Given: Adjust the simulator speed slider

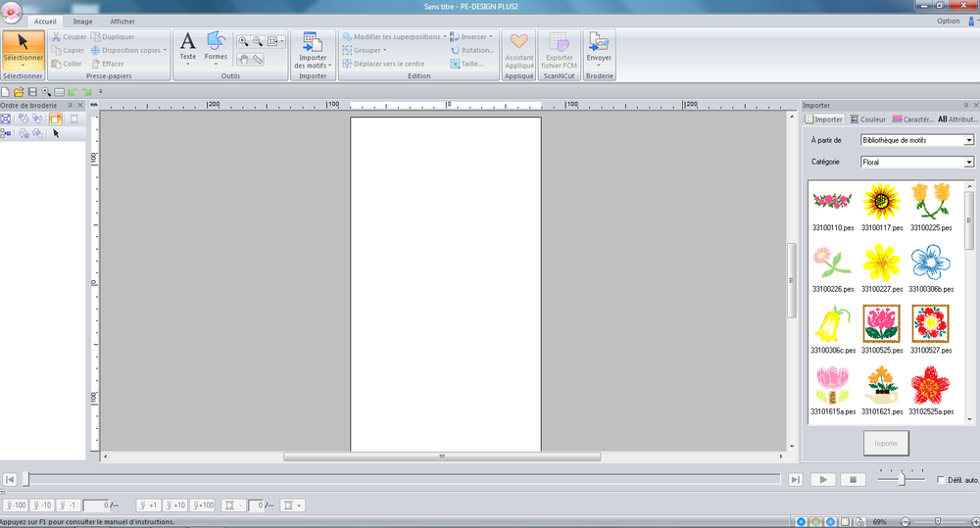Looking at the screenshot, I should coord(902,479).
